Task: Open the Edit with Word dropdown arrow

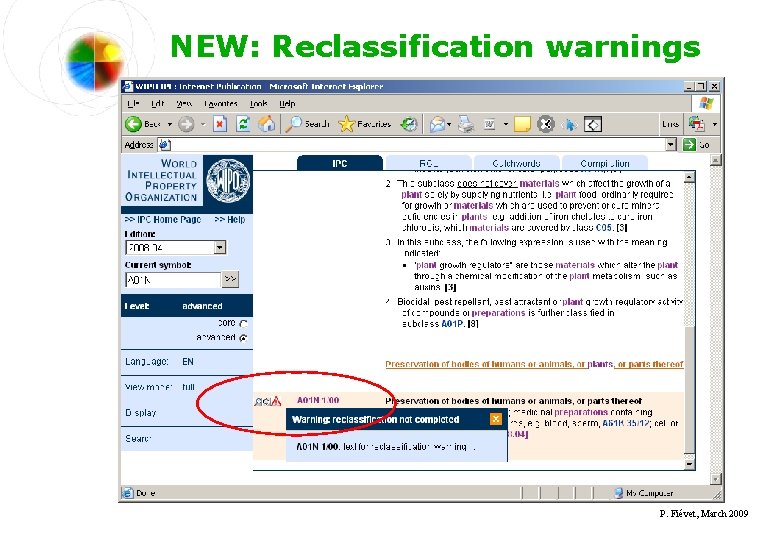Action: (x=505, y=124)
